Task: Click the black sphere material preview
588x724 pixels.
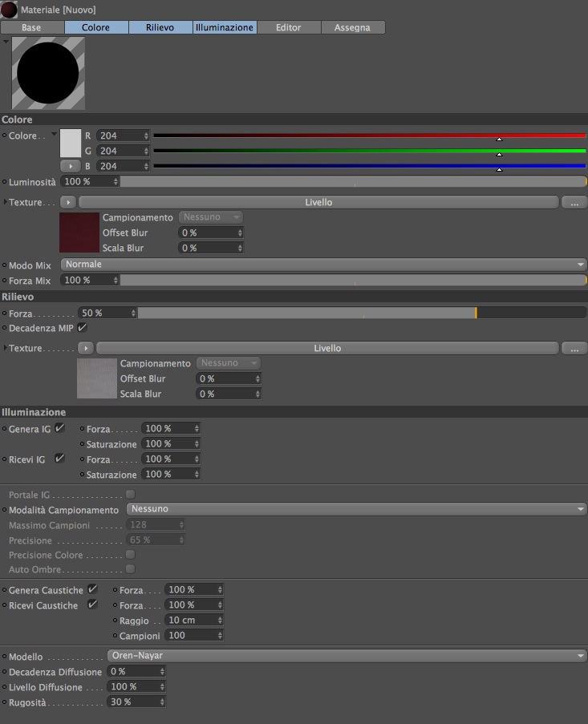Action: point(48,73)
